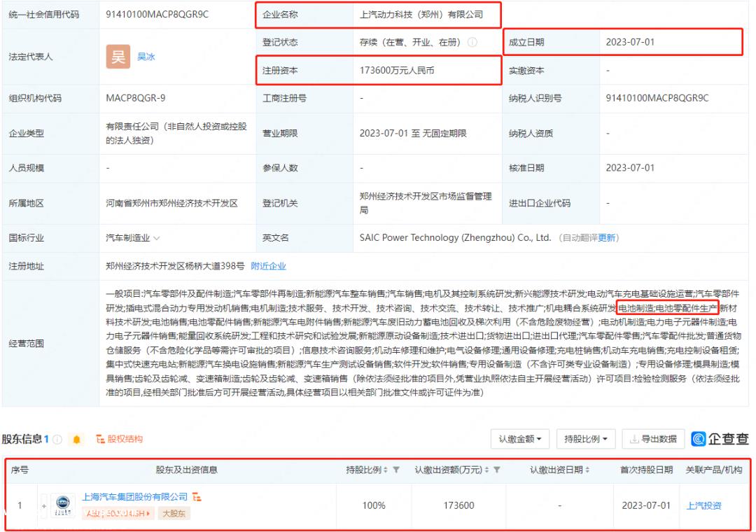
Task: Click the info icon beside 股东信息 heading
Action: click(57, 439)
